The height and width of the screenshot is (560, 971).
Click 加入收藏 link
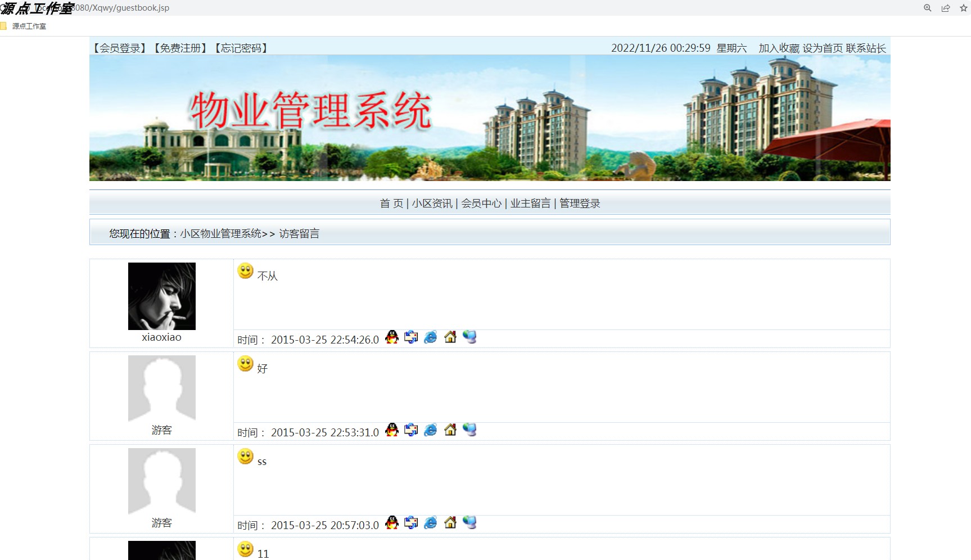[x=779, y=48]
